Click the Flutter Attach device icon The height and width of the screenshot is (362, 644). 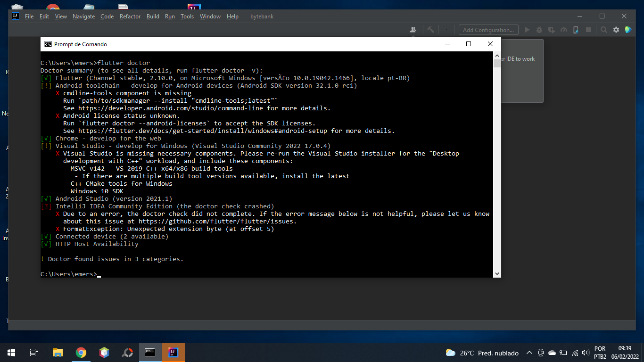tap(576, 30)
